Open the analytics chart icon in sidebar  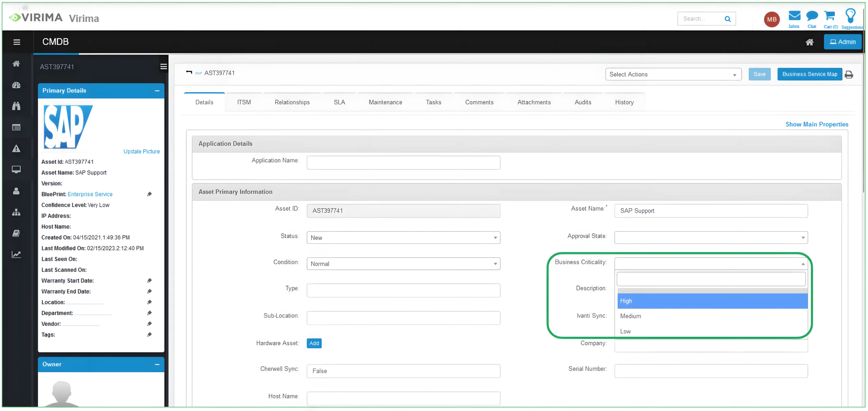pos(16,254)
